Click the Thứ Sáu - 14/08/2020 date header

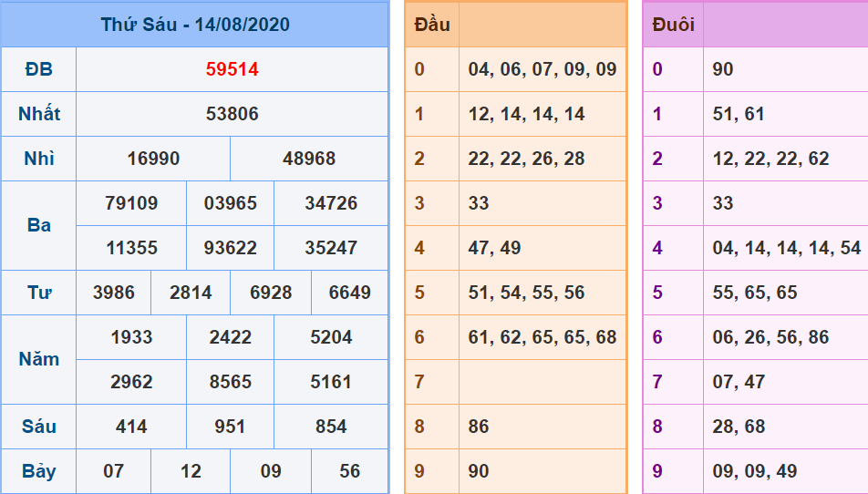tap(195, 25)
